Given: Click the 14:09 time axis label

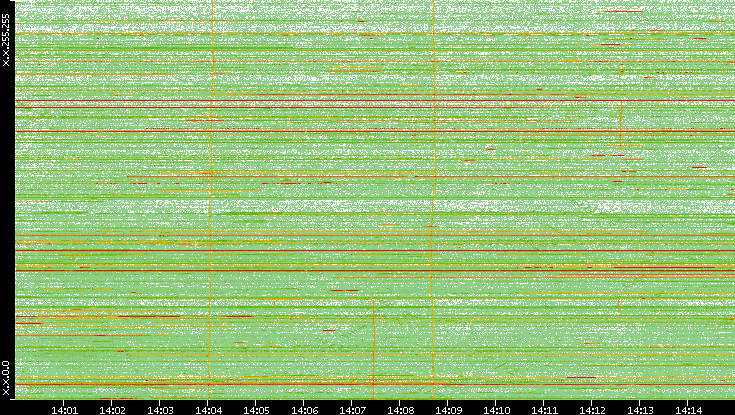Looking at the screenshot, I should click(x=448, y=410).
